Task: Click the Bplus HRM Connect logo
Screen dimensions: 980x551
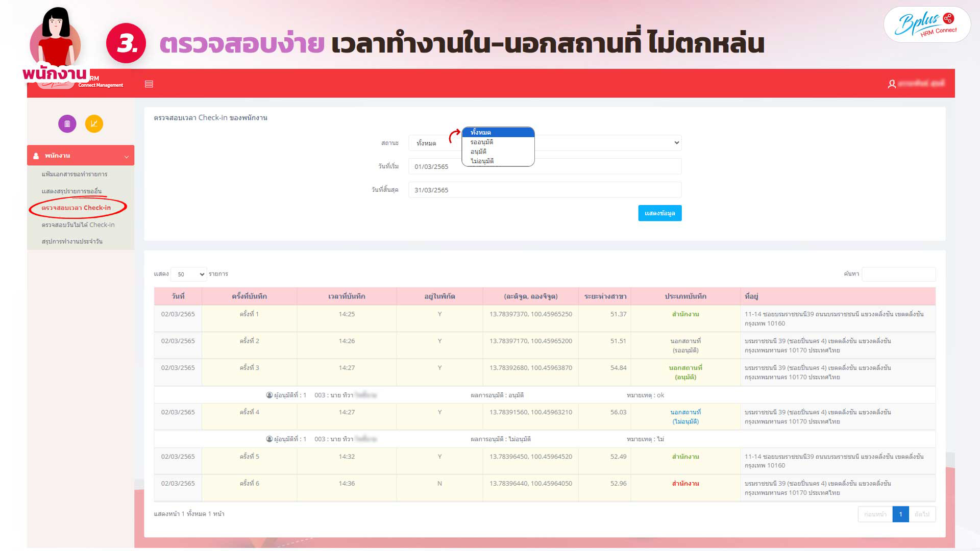Action: tap(926, 24)
